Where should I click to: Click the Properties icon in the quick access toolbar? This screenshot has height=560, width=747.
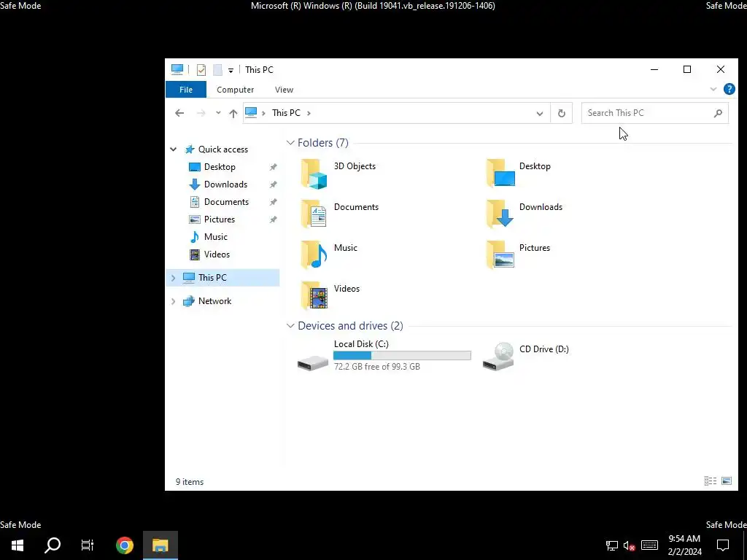tap(201, 69)
